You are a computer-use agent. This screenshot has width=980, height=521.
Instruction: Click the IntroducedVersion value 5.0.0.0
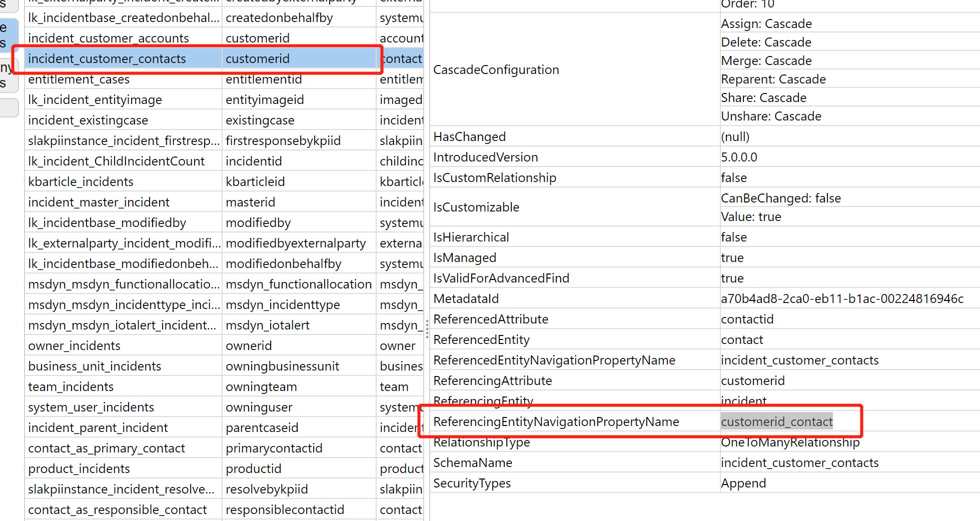pyautogui.click(x=739, y=157)
